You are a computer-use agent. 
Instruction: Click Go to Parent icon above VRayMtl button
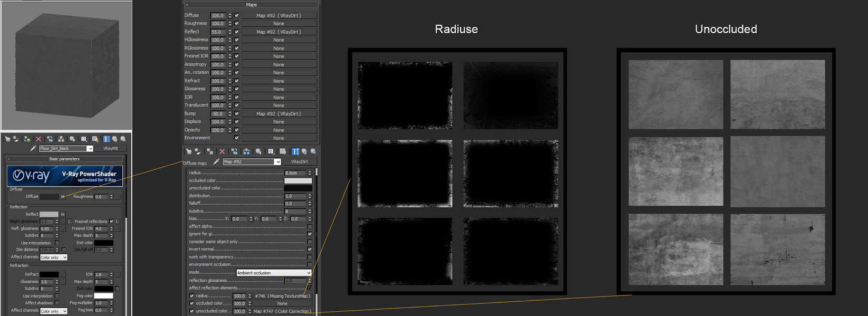coord(114,139)
